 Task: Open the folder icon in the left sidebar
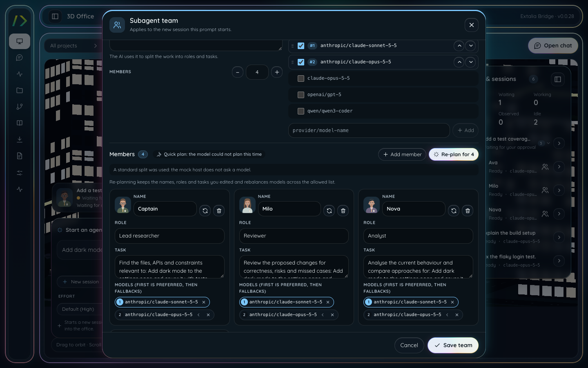click(20, 90)
